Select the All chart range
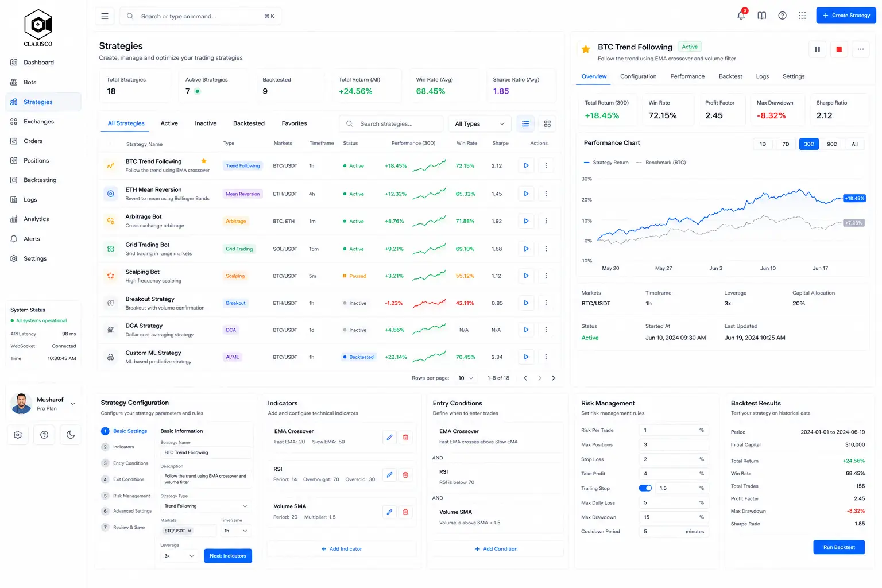The height and width of the screenshot is (588, 882). 854,144
